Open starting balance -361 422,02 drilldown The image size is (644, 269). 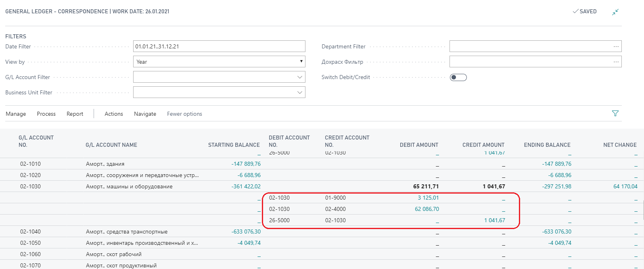pos(246,186)
